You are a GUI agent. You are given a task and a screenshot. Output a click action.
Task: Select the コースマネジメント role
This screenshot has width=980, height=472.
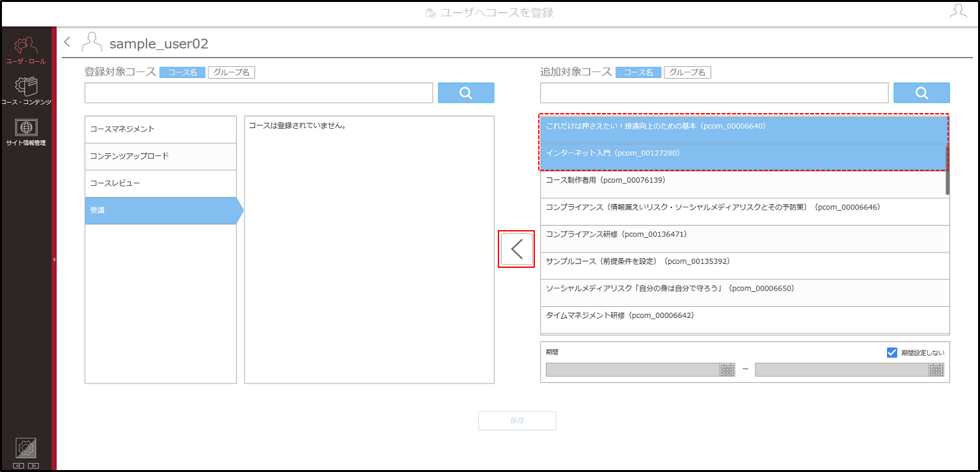(x=161, y=129)
